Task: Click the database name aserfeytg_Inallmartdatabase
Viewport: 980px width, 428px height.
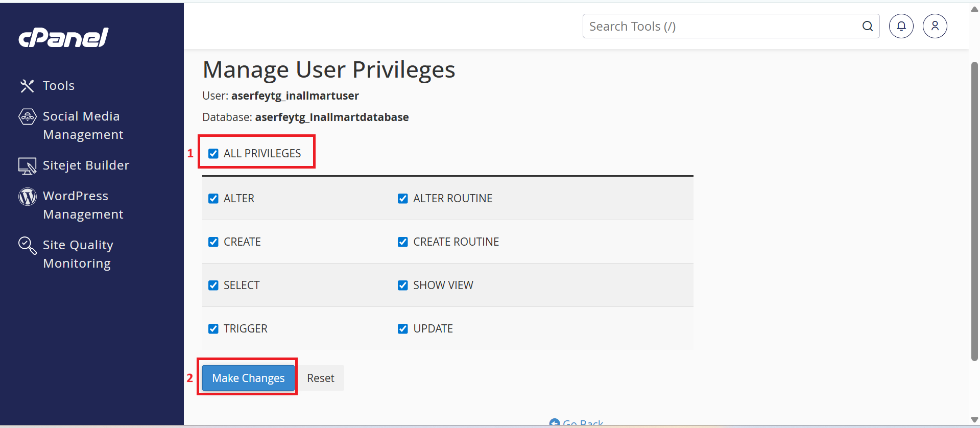Action: (332, 117)
